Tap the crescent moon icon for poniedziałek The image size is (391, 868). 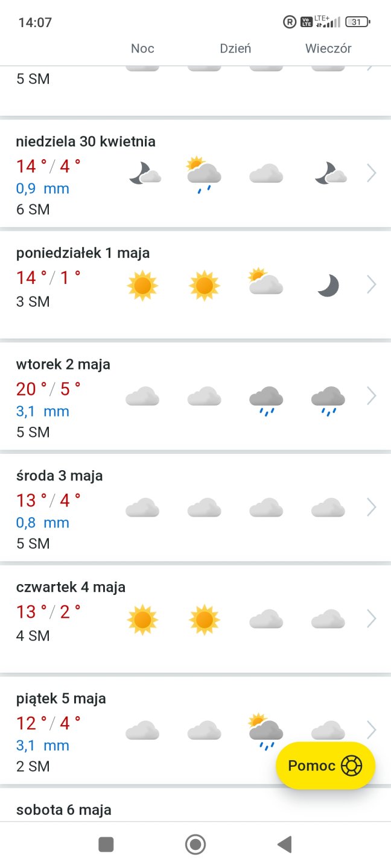tap(328, 285)
